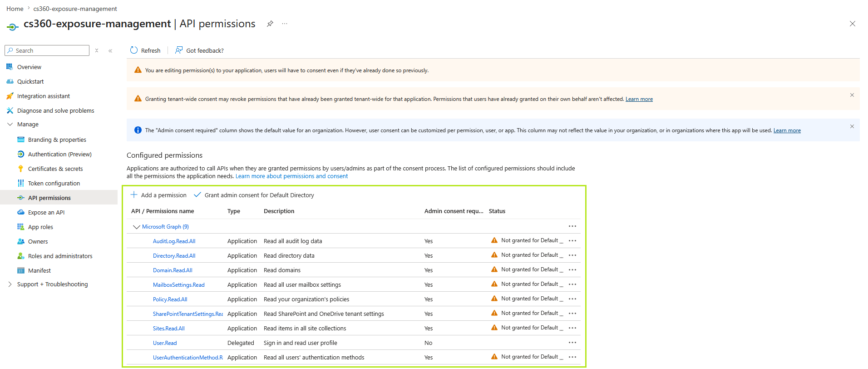Open ellipsis menu for UserAuthenticationMethod row
This screenshot has height=369, width=868.
tap(572, 357)
